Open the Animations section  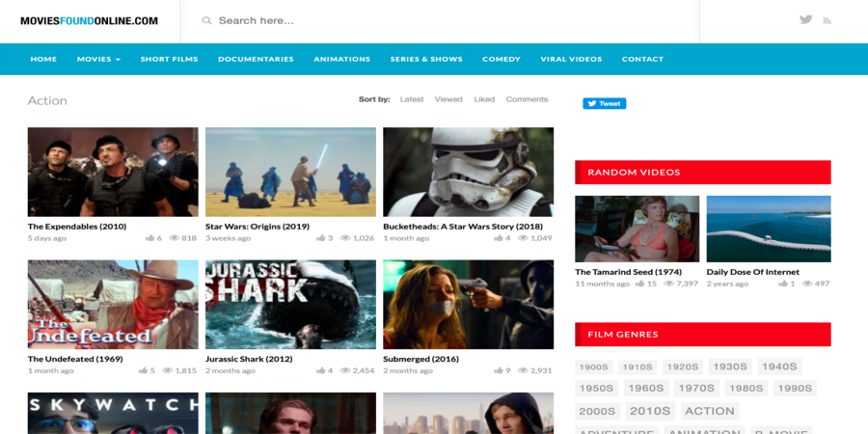(x=342, y=59)
